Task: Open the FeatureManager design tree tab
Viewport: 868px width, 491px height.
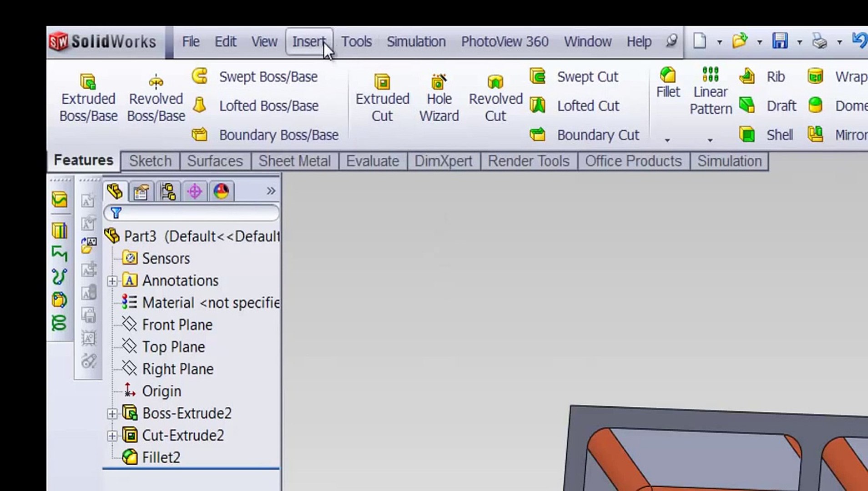Action: pyautogui.click(x=115, y=191)
